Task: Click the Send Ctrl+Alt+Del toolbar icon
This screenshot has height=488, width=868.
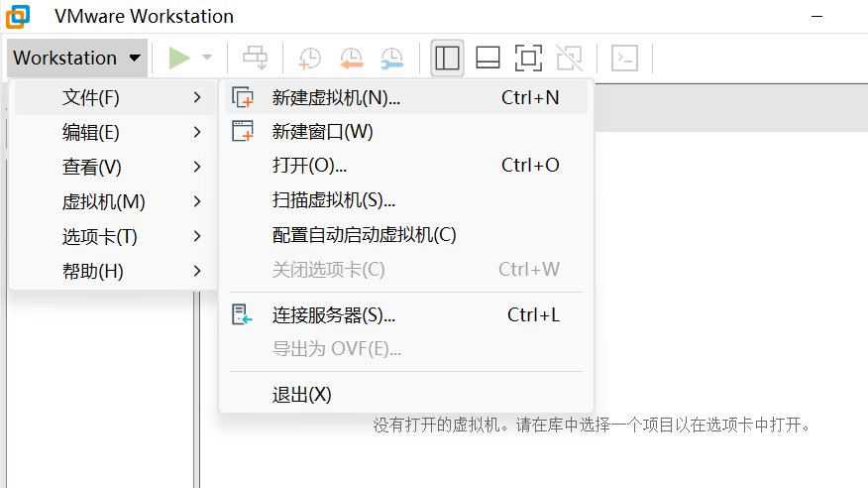Action: point(256,58)
